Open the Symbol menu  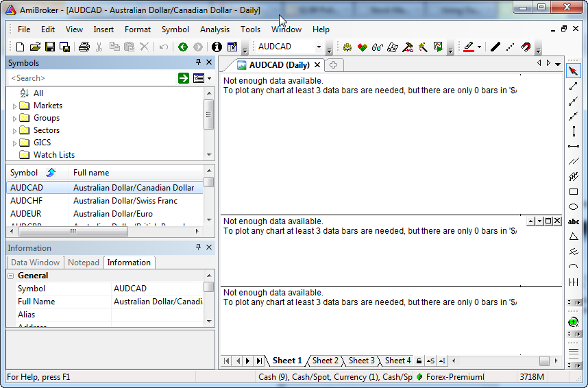tap(175, 29)
